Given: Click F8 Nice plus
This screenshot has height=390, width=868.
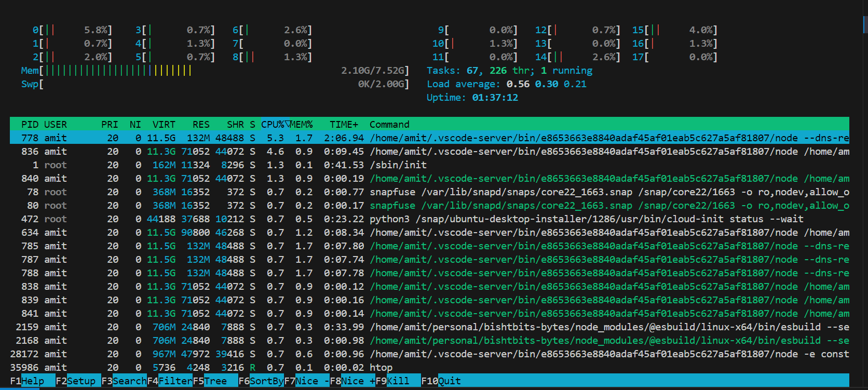Looking at the screenshot, I should (x=352, y=381).
